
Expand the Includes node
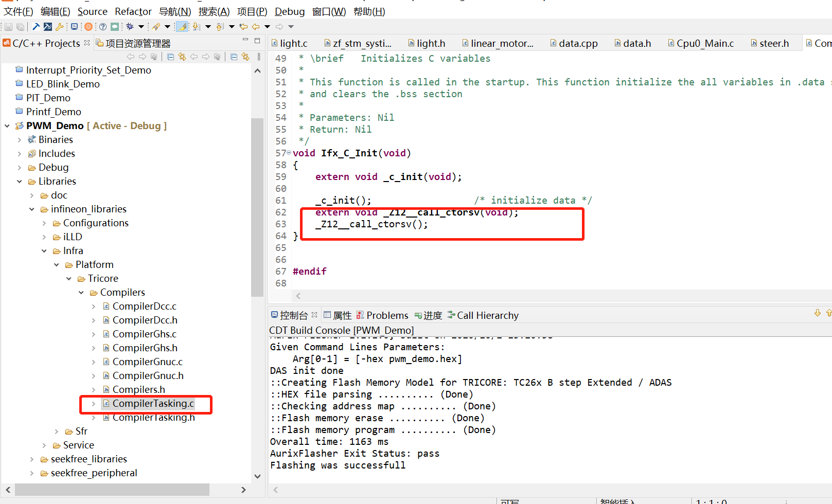pyautogui.click(x=19, y=154)
